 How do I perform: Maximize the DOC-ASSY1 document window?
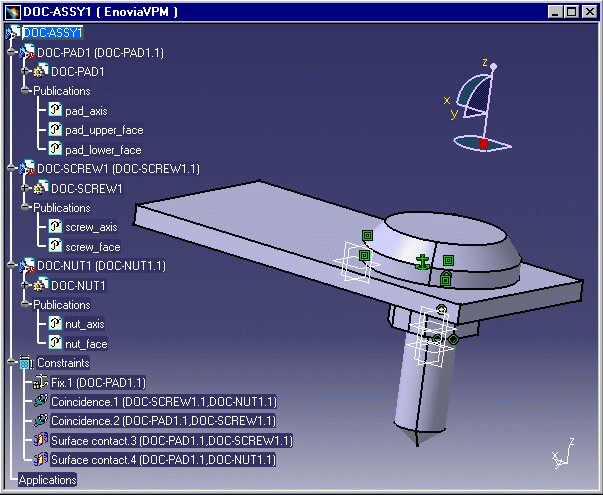(x=571, y=12)
